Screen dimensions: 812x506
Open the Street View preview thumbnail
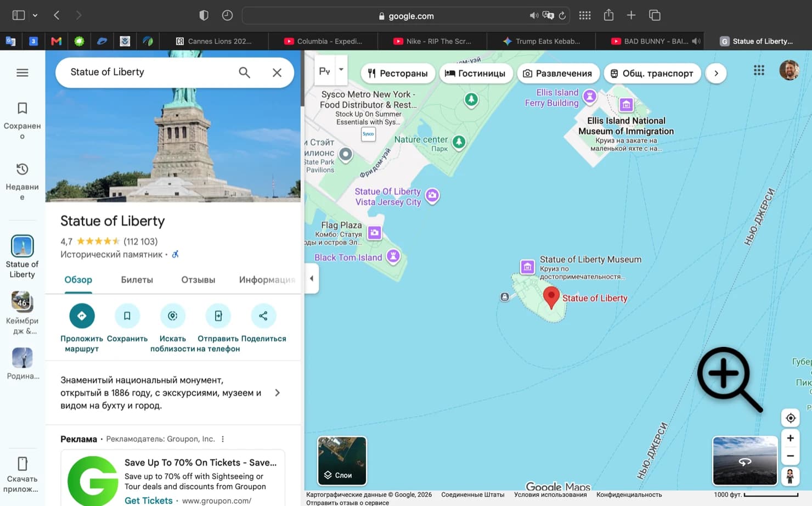pyautogui.click(x=745, y=461)
